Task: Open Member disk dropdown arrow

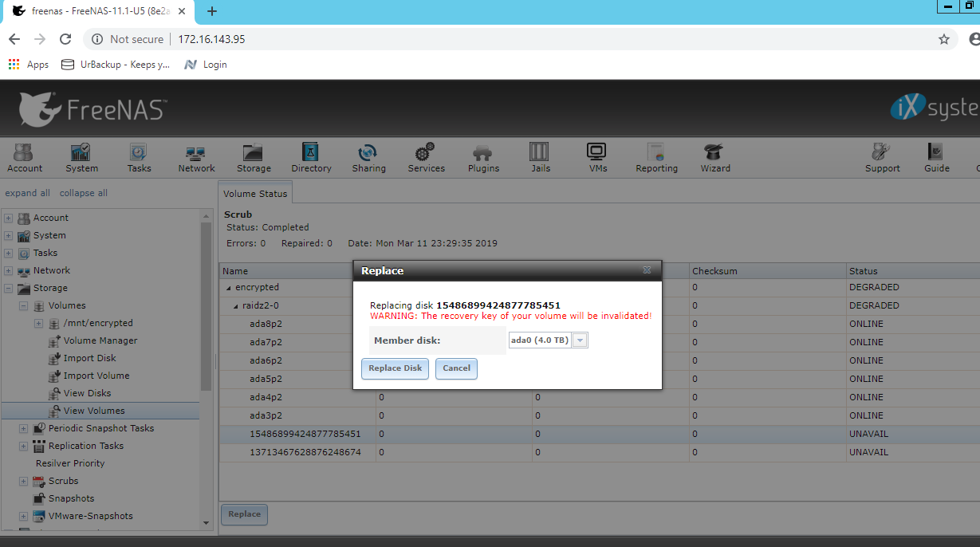Action: (580, 340)
